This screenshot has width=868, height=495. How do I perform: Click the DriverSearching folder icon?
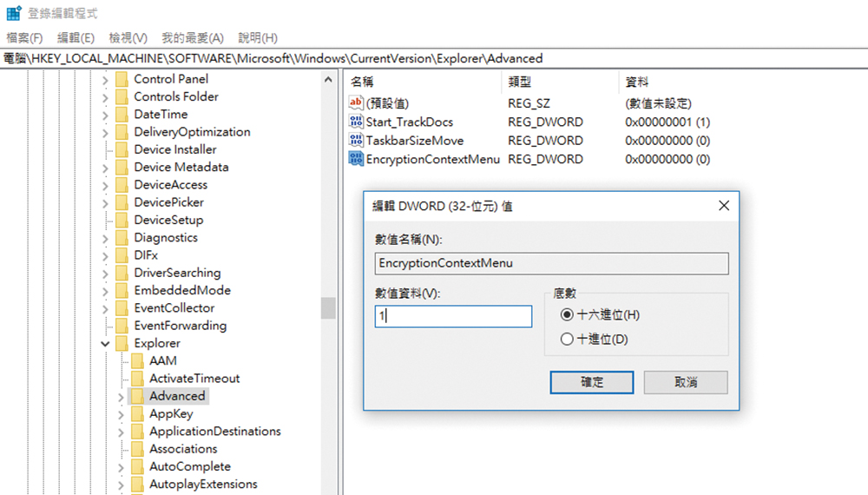122,273
